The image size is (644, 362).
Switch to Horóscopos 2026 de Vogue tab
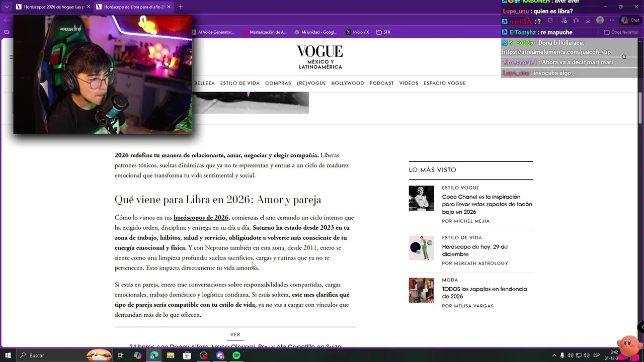53,7
